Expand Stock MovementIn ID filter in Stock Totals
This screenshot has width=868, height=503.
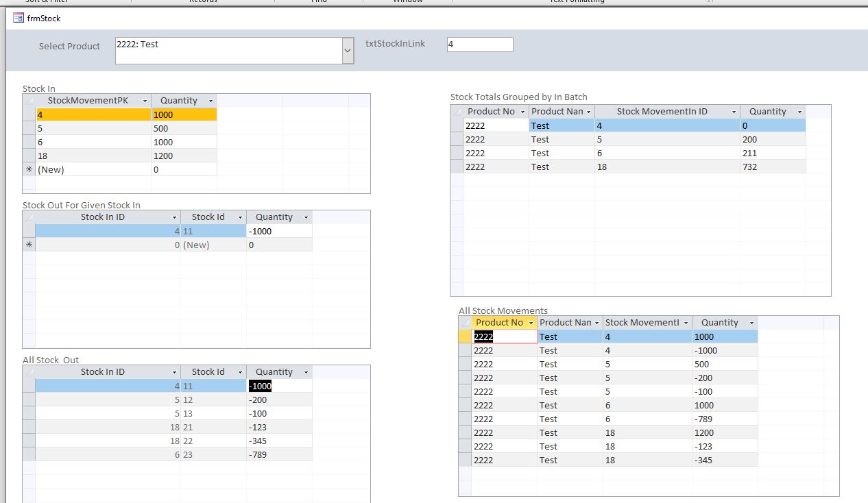pyautogui.click(x=734, y=112)
